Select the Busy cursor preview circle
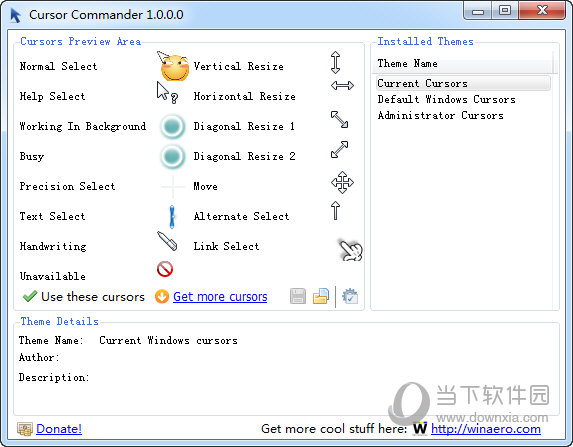Viewport: 573px width, 447px height. (x=172, y=156)
